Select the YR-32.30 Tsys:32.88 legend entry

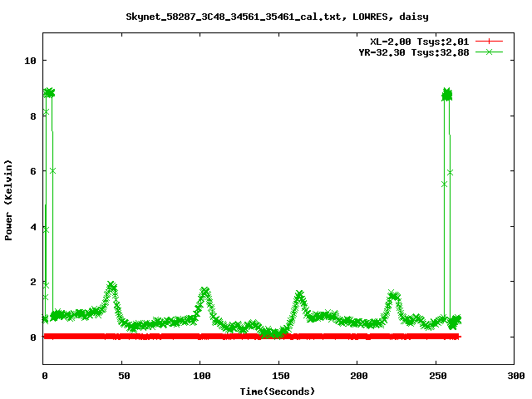414,52
